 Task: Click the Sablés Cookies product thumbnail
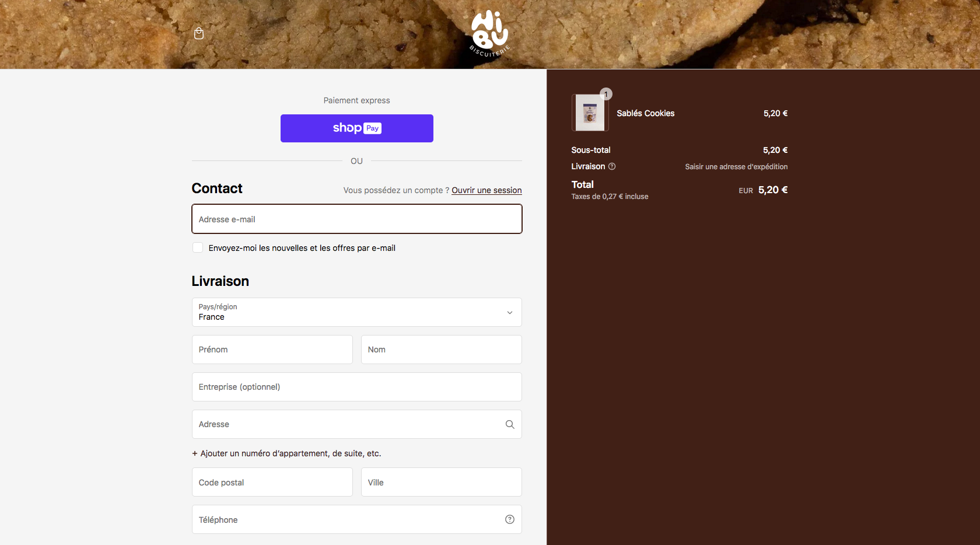coord(590,113)
